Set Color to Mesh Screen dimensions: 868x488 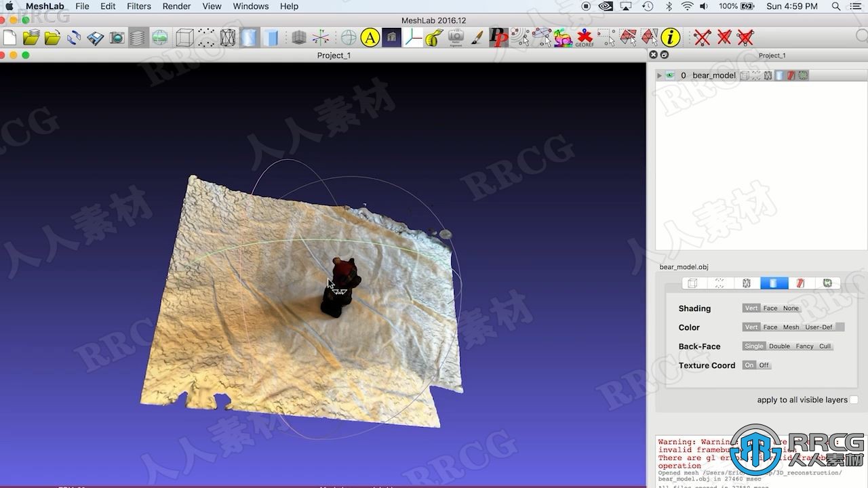[791, 327]
